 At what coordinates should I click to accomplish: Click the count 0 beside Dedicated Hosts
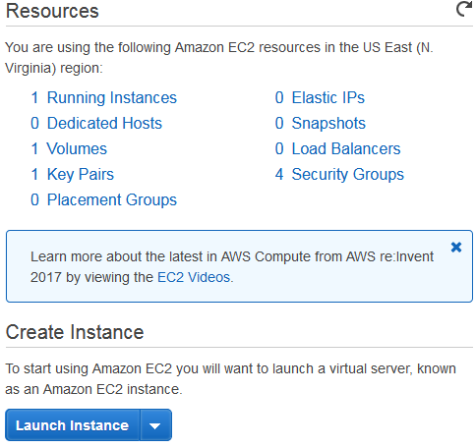click(34, 123)
